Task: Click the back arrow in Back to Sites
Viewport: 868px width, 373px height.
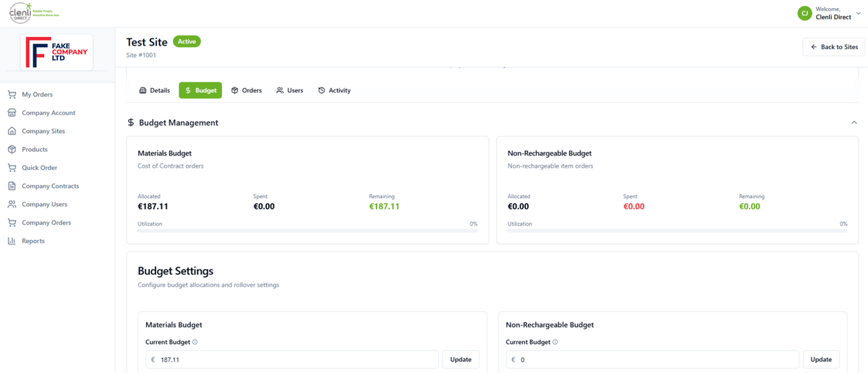Action: click(x=814, y=47)
